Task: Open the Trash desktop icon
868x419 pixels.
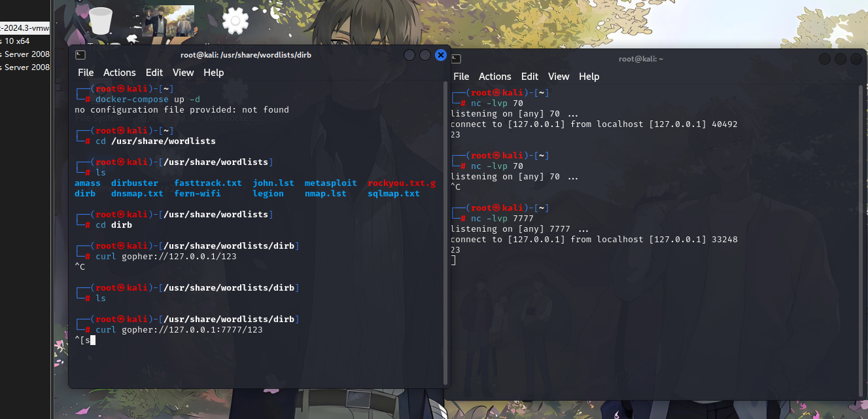Action: (101, 21)
